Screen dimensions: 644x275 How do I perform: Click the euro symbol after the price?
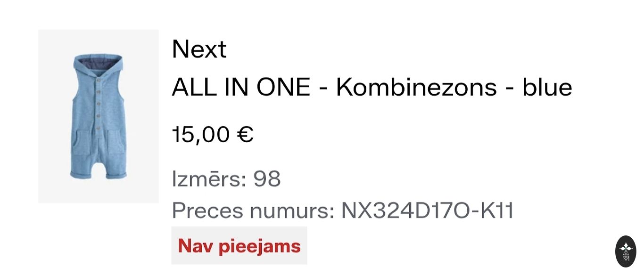[x=245, y=135]
